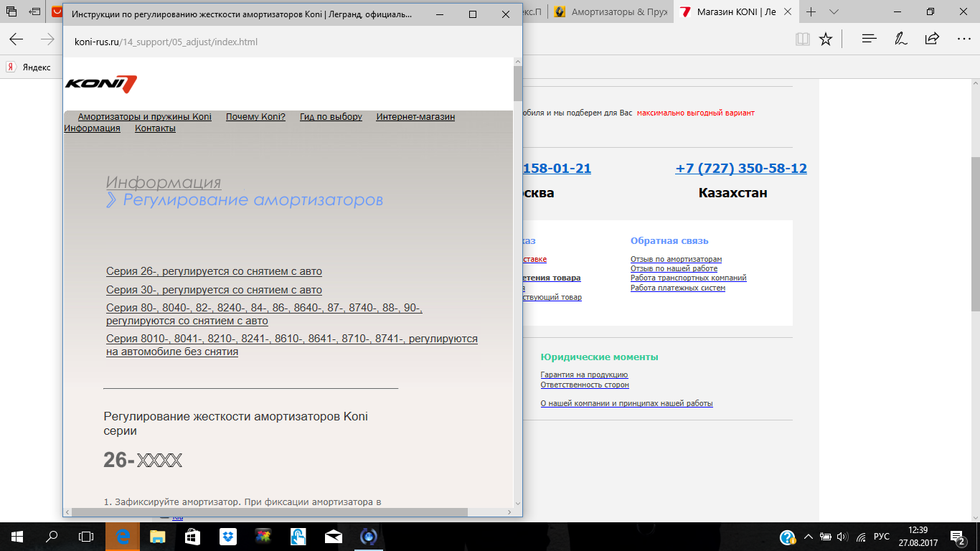The height and width of the screenshot is (551, 980).
Task: Click popup horizontal scrollbar right arrow
Action: pyautogui.click(x=509, y=512)
